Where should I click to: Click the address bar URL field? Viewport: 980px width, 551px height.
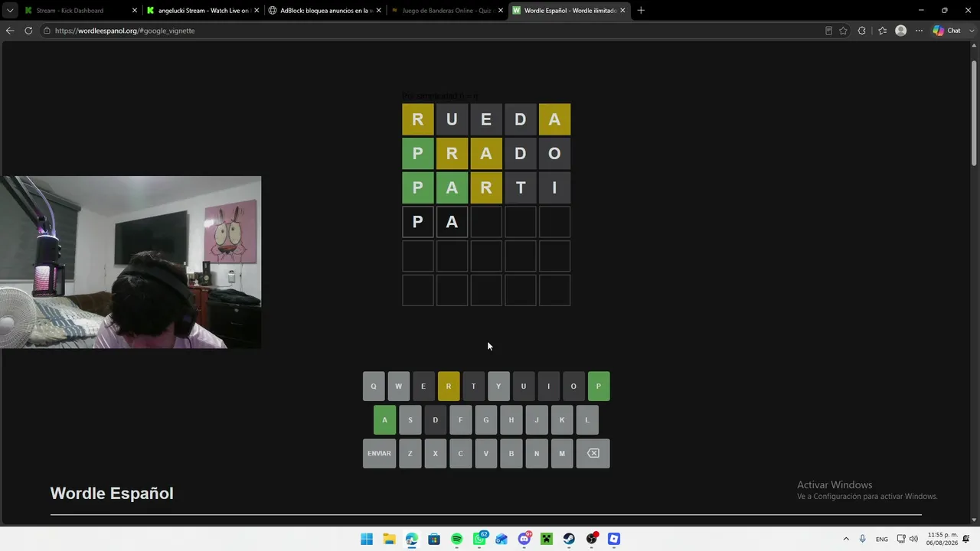[429, 31]
